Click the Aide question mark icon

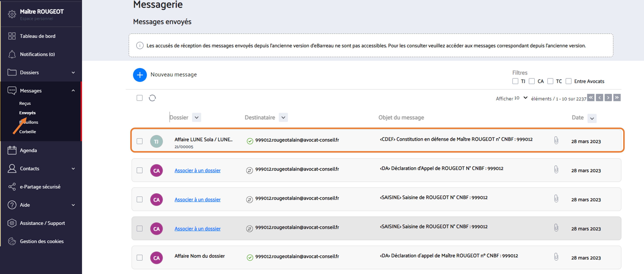click(12, 205)
